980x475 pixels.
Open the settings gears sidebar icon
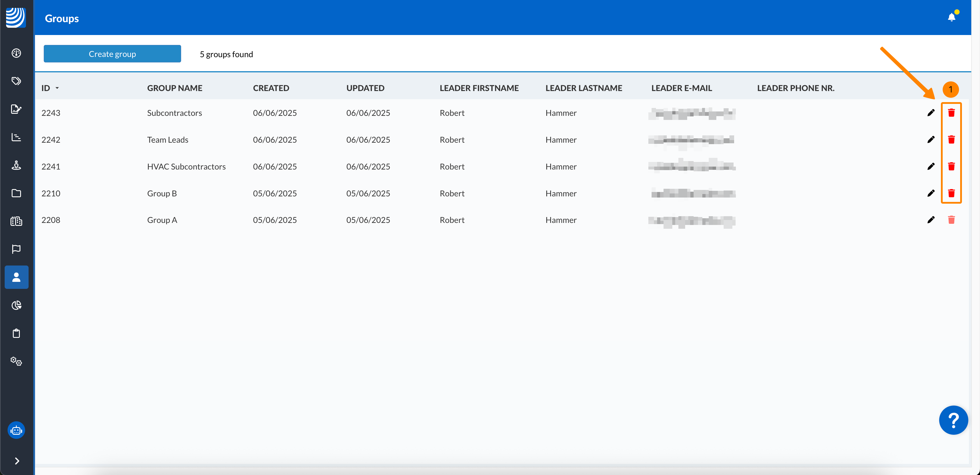tap(16, 361)
